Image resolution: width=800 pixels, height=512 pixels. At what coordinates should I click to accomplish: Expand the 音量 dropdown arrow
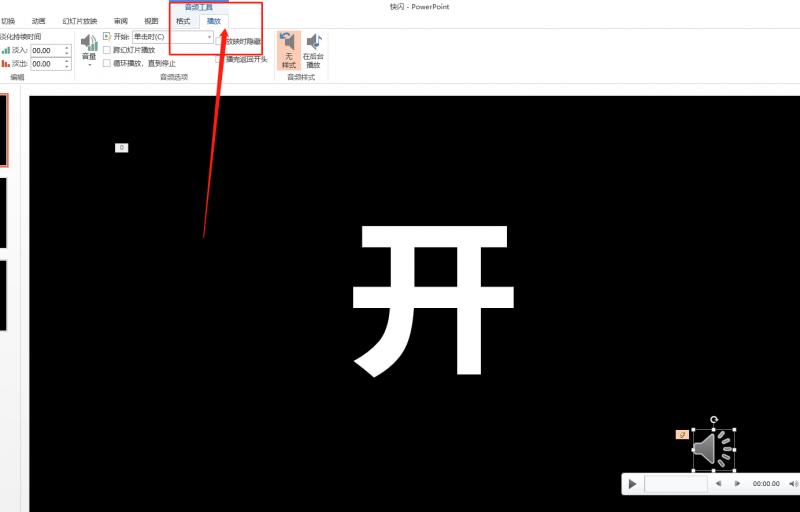pos(89,65)
